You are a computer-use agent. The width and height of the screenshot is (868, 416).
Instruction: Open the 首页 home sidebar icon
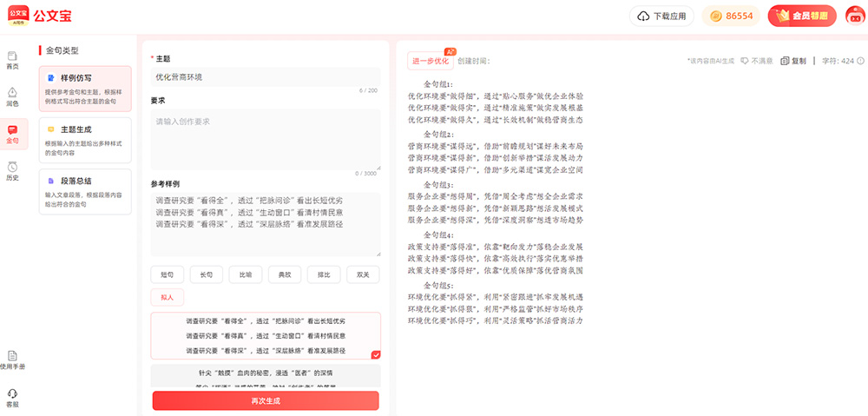pos(12,60)
